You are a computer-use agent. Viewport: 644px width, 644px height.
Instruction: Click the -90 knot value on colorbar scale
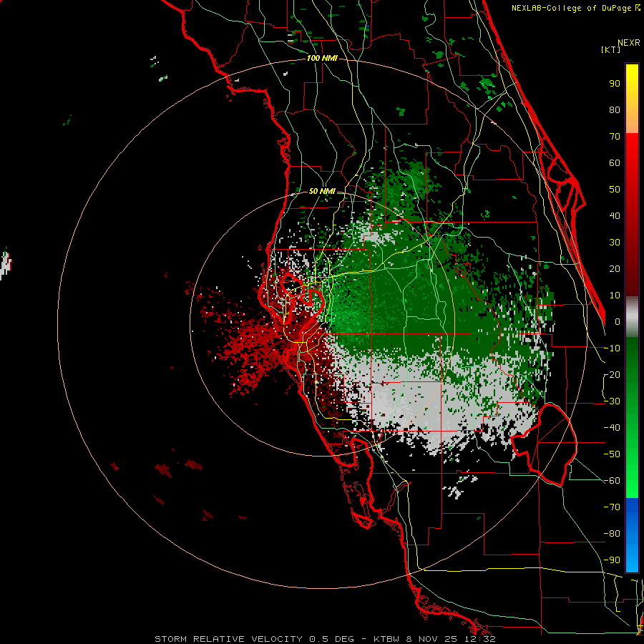(612, 560)
